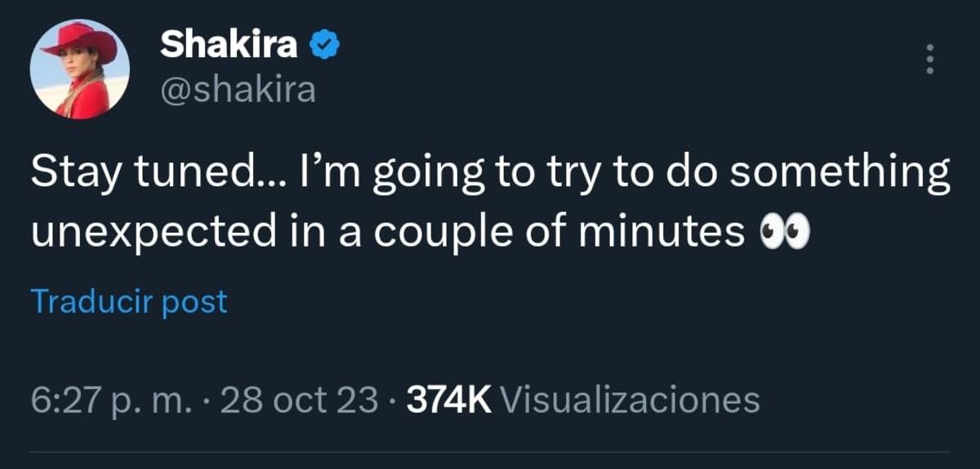Click the divider line below the post

point(490,452)
